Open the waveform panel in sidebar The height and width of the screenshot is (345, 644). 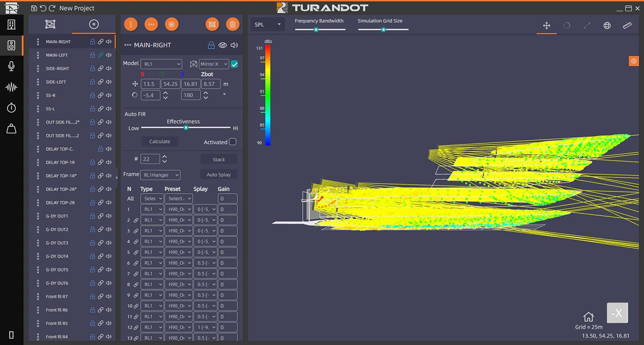click(11, 87)
